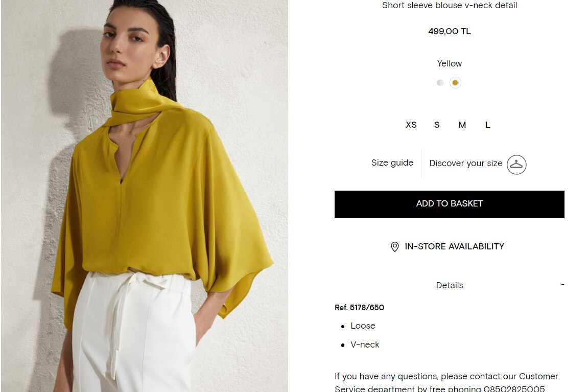Choose size M
The height and width of the screenshot is (392, 588).
tap(462, 125)
